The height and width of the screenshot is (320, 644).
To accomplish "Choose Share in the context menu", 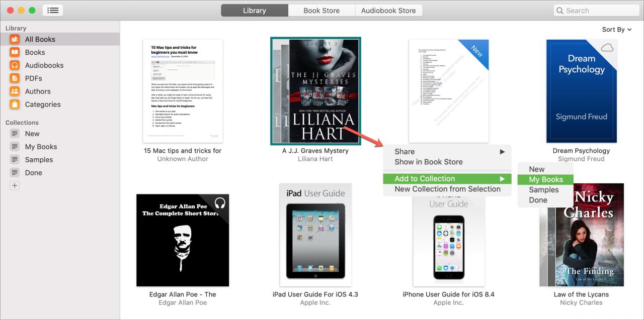I will pyautogui.click(x=447, y=152).
